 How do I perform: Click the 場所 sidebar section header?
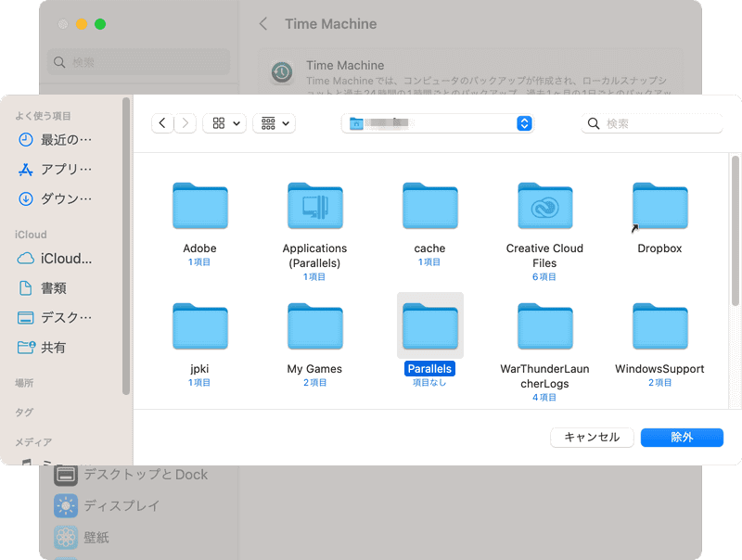24,383
